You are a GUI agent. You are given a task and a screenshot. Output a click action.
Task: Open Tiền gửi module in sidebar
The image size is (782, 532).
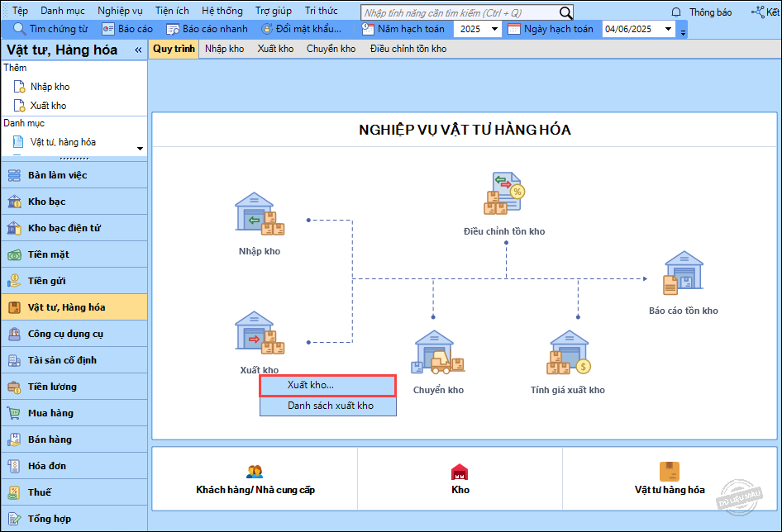74,281
